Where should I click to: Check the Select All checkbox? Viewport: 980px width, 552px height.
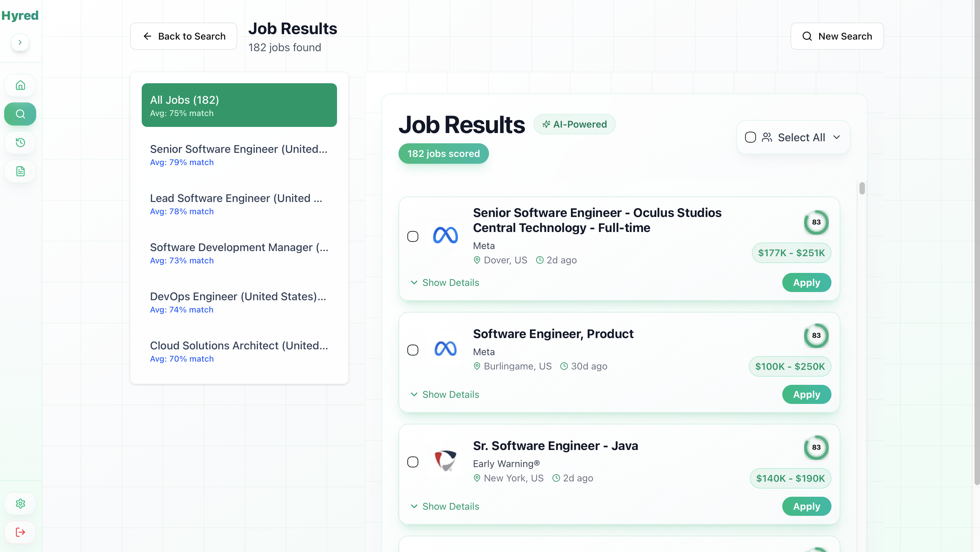(x=750, y=137)
